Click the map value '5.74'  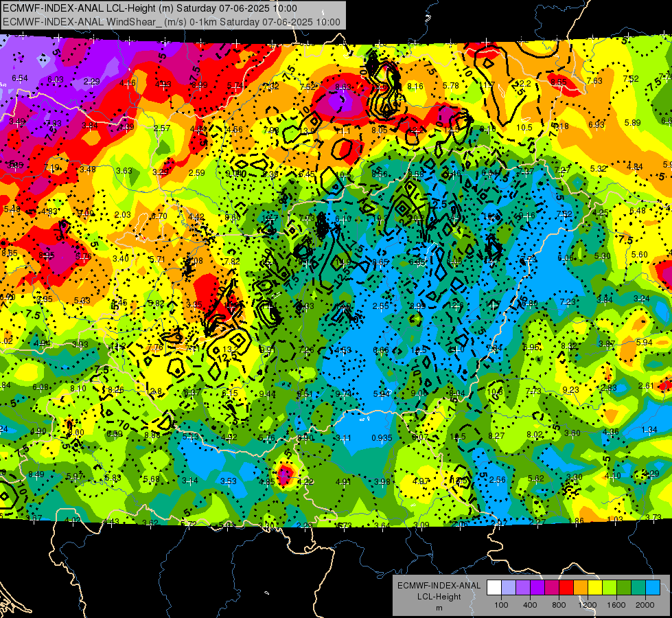235,86
